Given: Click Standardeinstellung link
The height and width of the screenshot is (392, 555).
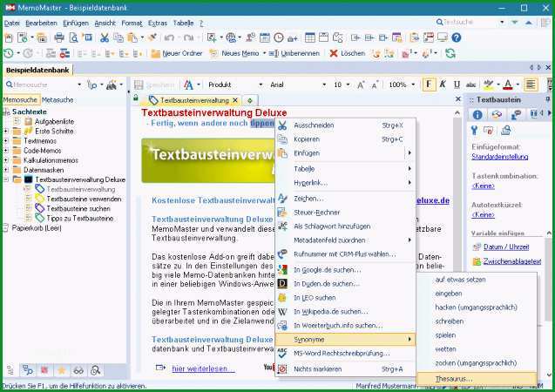Looking at the screenshot, I should 500,157.
